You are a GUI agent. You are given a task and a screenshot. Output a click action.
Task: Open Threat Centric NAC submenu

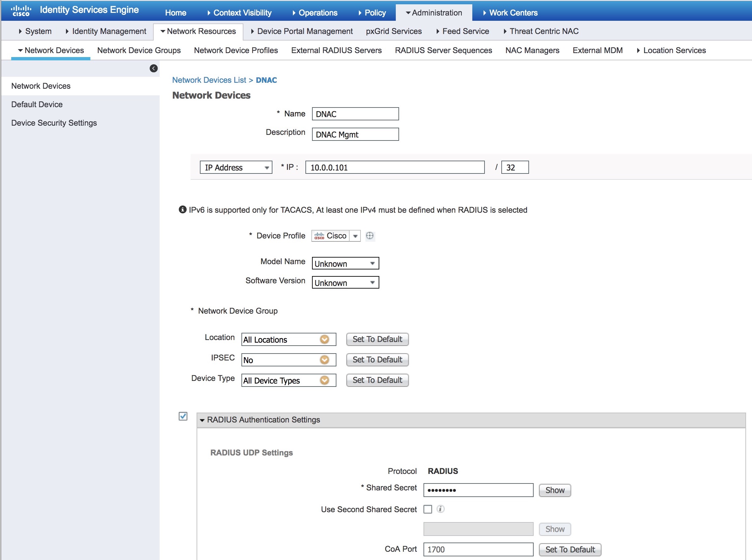541,31
